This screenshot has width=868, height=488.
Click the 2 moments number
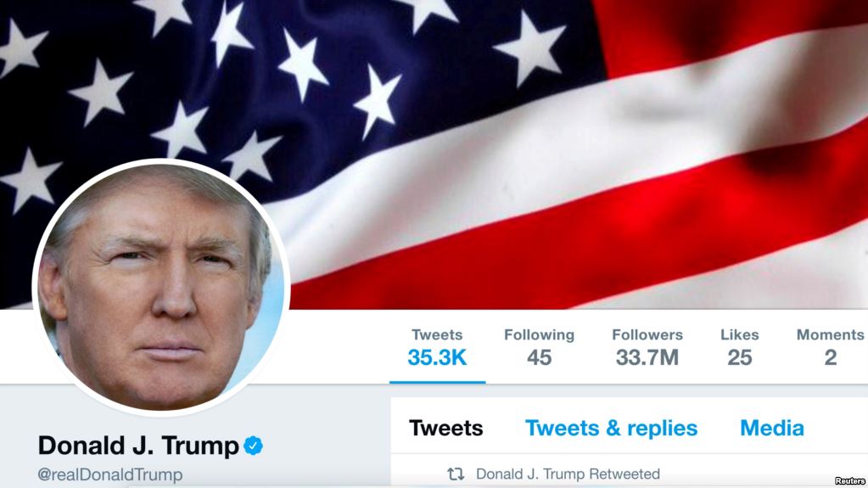[x=831, y=358]
